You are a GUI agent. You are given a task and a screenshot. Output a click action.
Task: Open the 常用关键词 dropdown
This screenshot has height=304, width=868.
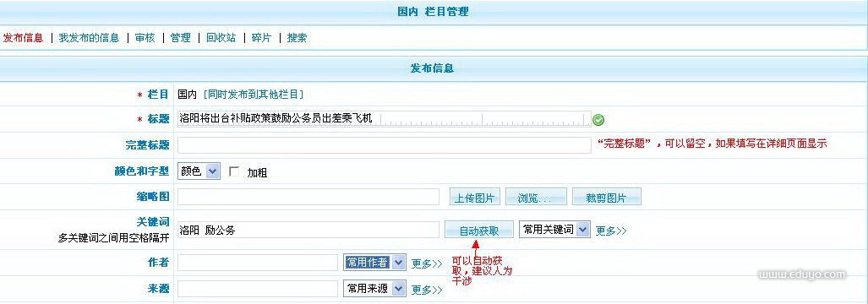coord(554,230)
